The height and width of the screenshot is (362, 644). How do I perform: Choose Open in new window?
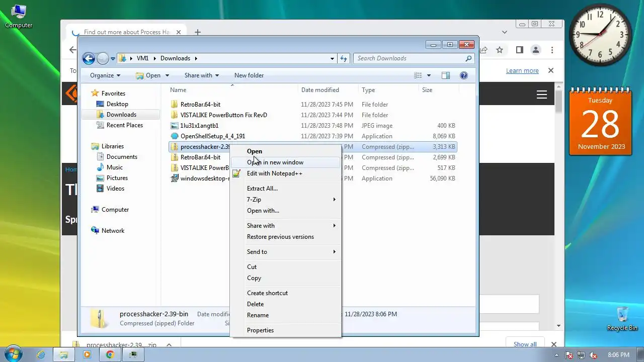point(285,162)
